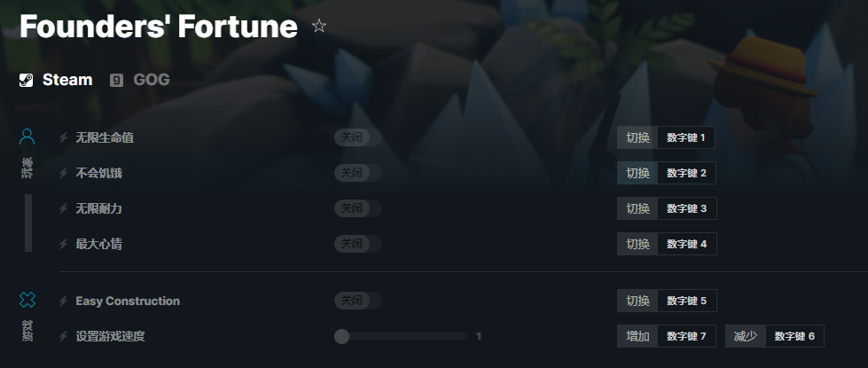
Task: Favorite the game with the star icon
Action: [x=319, y=26]
